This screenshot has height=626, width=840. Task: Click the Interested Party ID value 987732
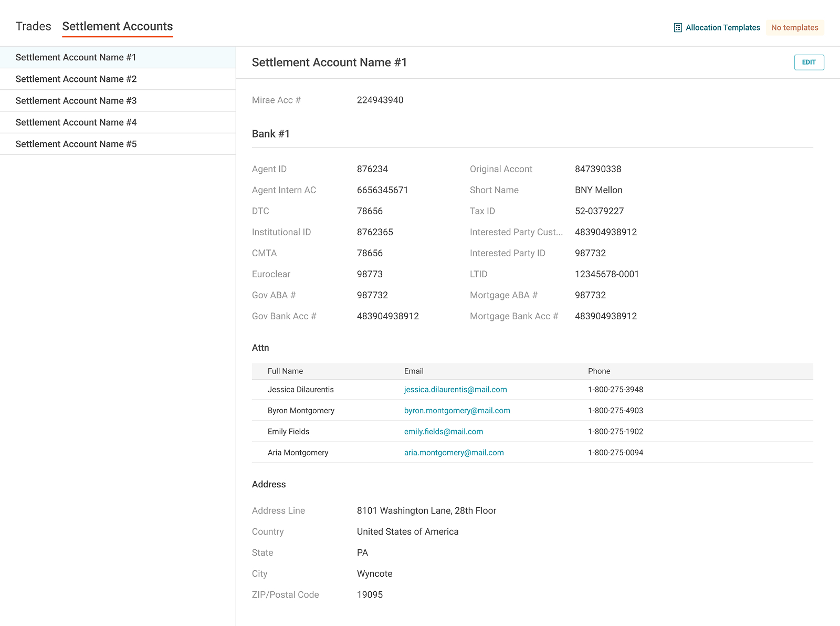590,253
